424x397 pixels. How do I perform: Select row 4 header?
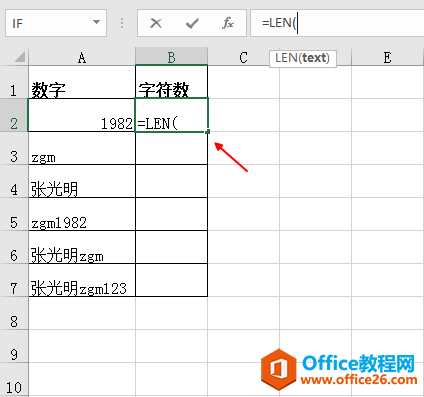tap(14, 181)
